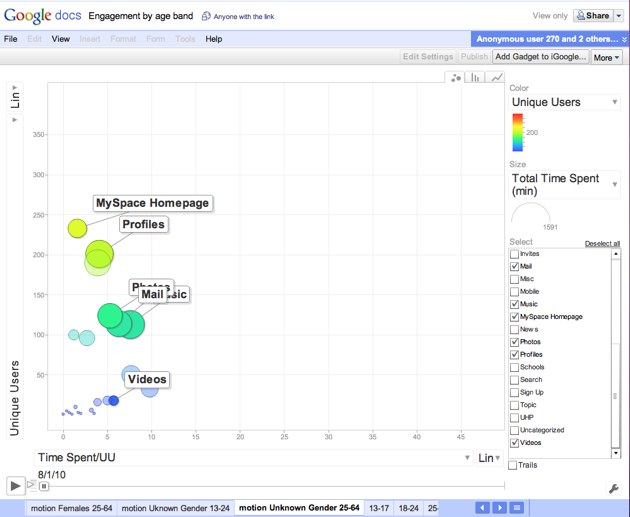Click the Deselect all link
This screenshot has height=517, width=630.
(602, 243)
